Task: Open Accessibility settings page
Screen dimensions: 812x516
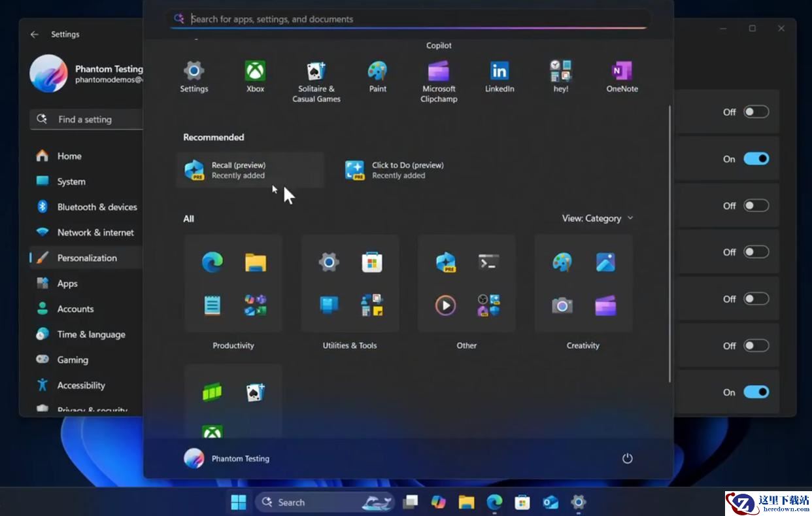Action: (86, 385)
